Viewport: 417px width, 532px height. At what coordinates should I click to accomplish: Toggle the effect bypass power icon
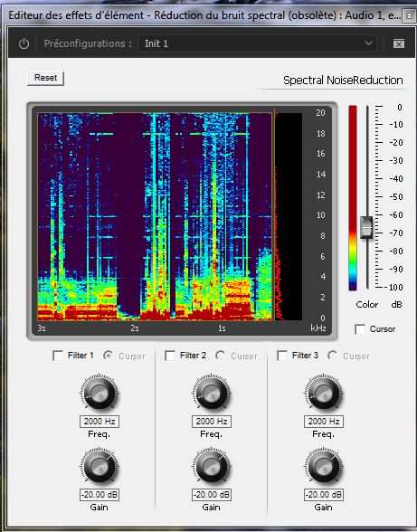tap(24, 43)
